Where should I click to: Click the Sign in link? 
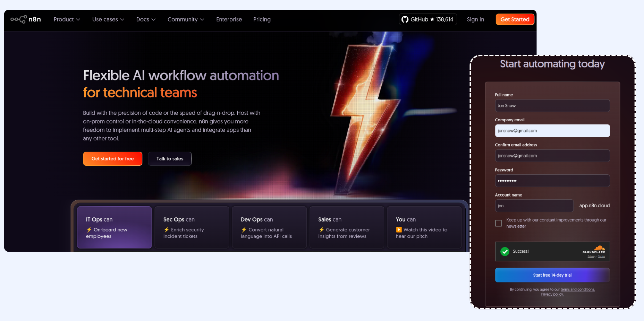[475, 19]
